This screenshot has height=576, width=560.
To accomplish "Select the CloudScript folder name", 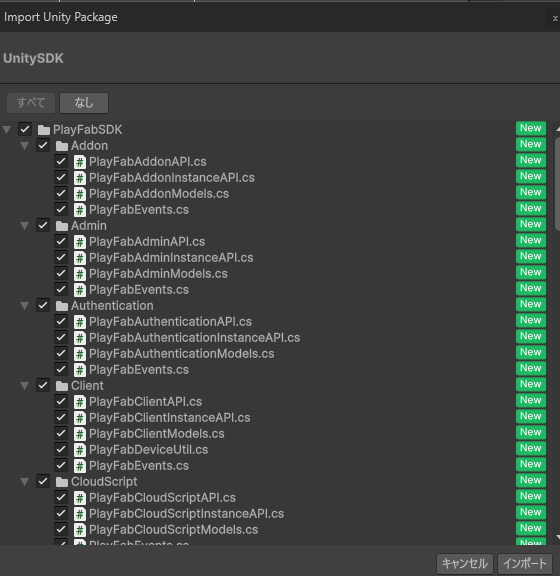I will click(104, 482).
